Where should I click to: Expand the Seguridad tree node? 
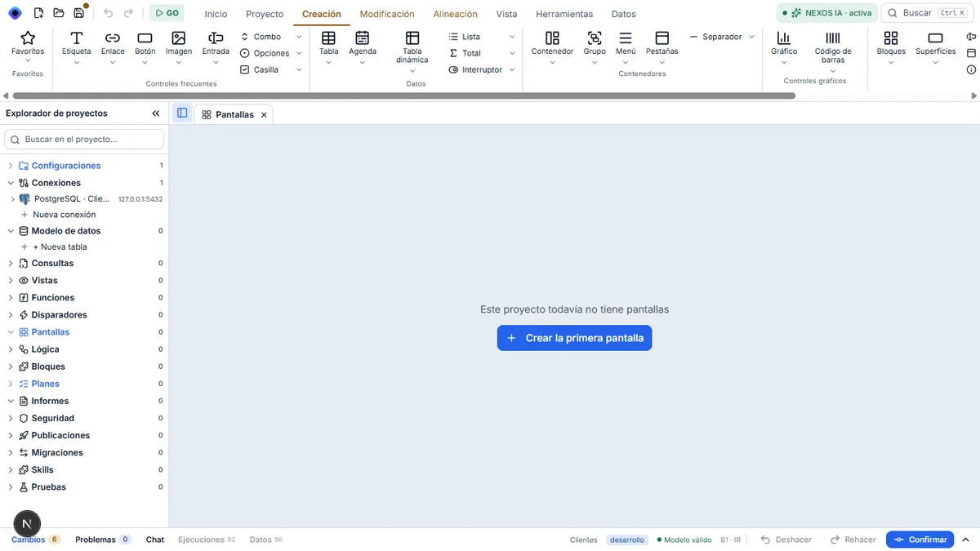click(x=11, y=418)
